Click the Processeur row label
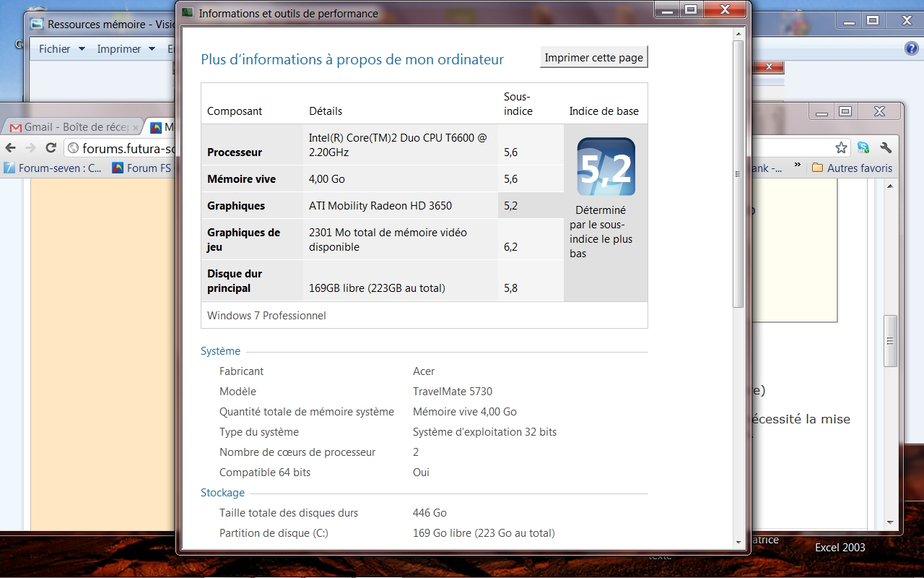The image size is (924, 578). pyautogui.click(x=235, y=152)
